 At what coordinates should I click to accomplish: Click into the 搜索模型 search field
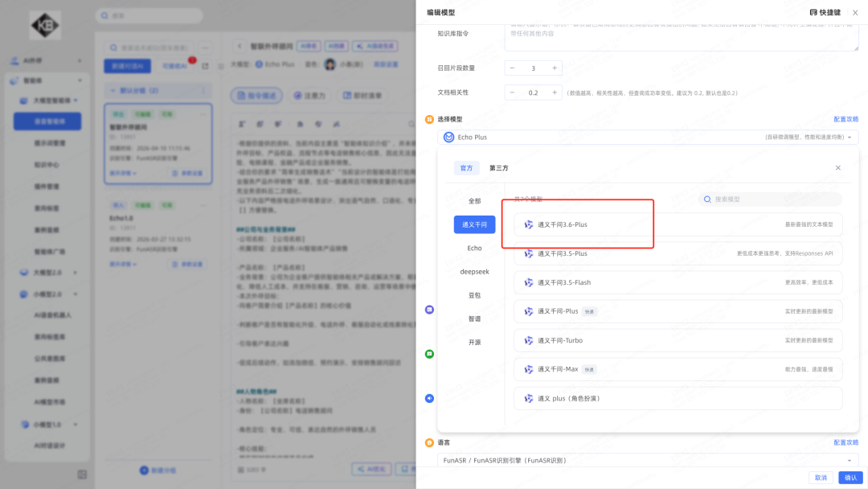pos(772,199)
